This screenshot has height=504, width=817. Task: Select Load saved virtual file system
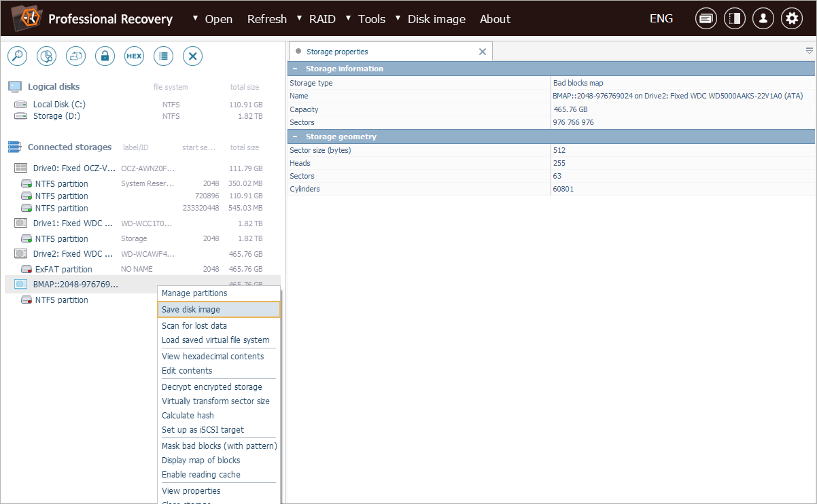pyautogui.click(x=218, y=340)
